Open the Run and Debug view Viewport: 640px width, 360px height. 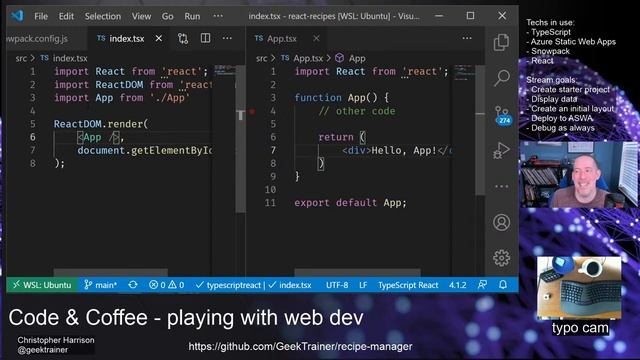501,151
